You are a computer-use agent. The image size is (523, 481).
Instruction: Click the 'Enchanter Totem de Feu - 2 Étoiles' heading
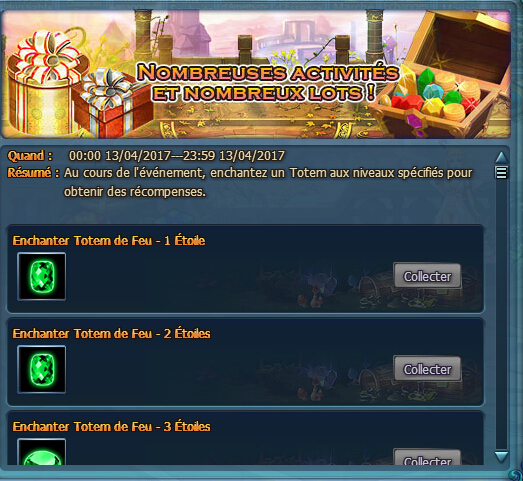tap(111, 334)
